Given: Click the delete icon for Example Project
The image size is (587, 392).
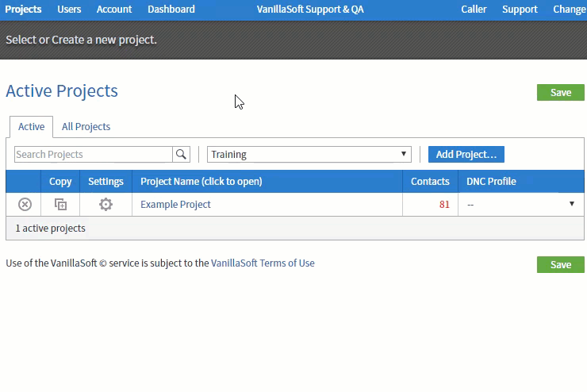Looking at the screenshot, I should (x=25, y=205).
